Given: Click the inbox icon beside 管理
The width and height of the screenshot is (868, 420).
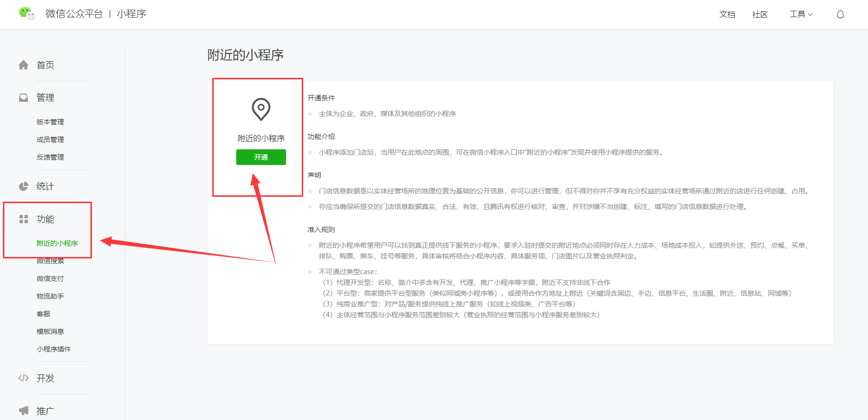Looking at the screenshot, I should pos(23,98).
